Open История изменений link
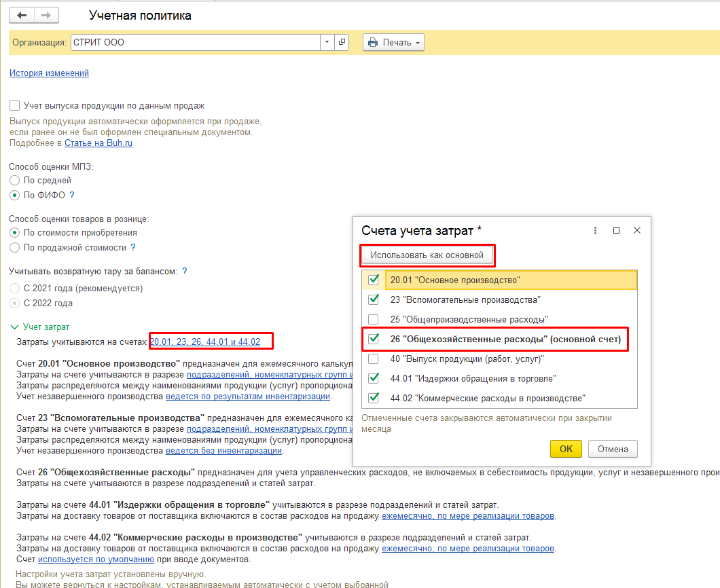 (49, 73)
